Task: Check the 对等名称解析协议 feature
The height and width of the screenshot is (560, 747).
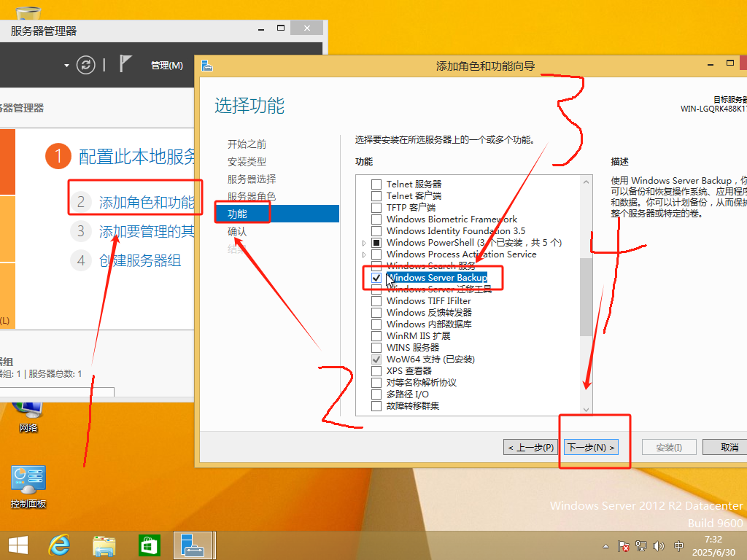Action: point(376,382)
